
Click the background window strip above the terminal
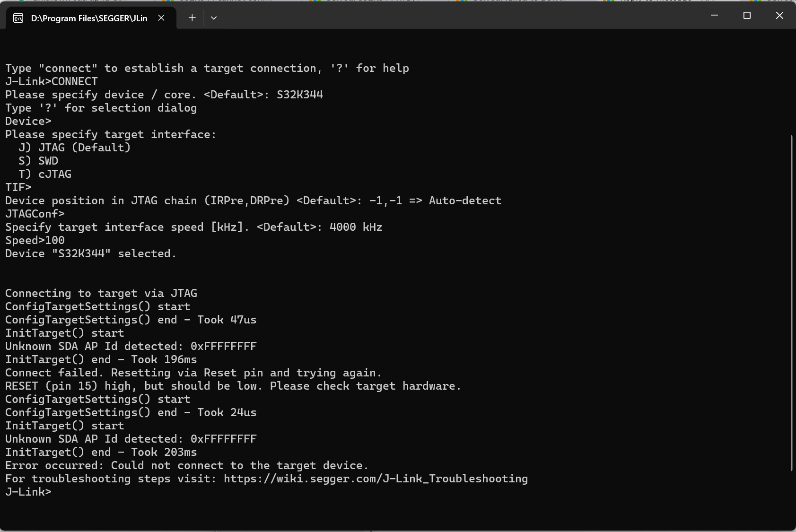click(x=397, y=2)
